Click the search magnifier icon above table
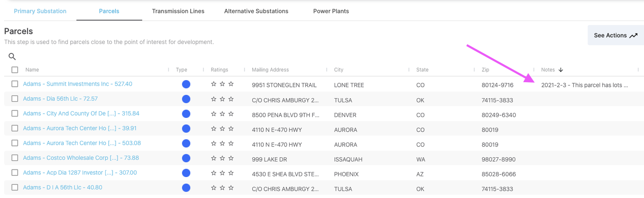The height and width of the screenshot is (198, 644). (x=12, y=57)
